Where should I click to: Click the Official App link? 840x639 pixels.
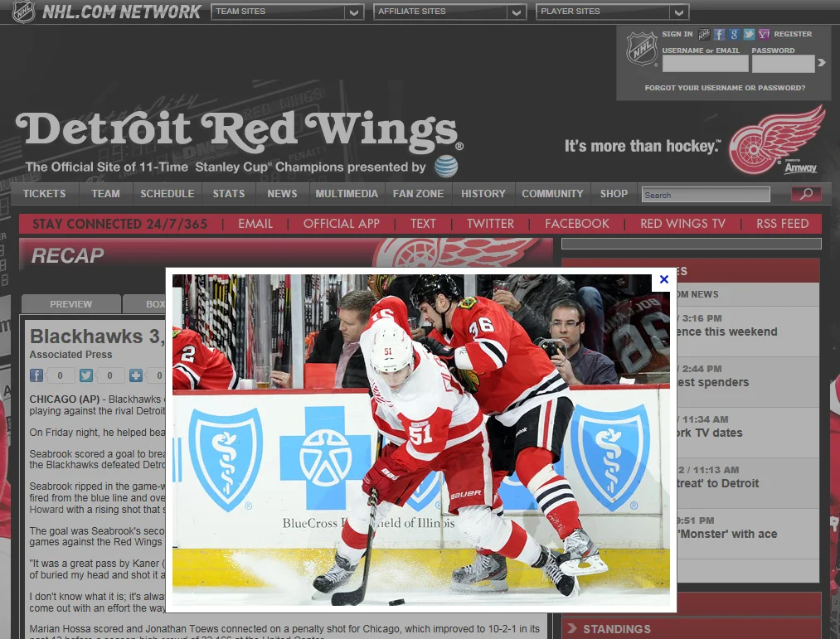click(x=342, y=223)
